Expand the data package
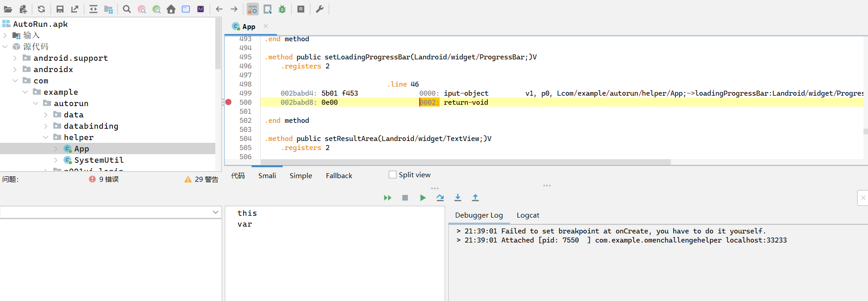868x301 pixels. pyautogui.click(x=45, y=115)
